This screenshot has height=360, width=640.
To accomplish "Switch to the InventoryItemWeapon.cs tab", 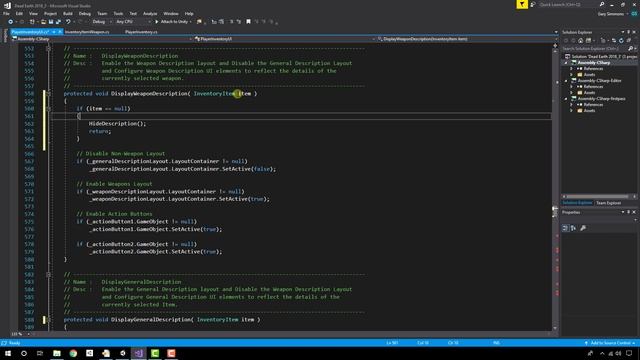I will click(x=87, y=32).
